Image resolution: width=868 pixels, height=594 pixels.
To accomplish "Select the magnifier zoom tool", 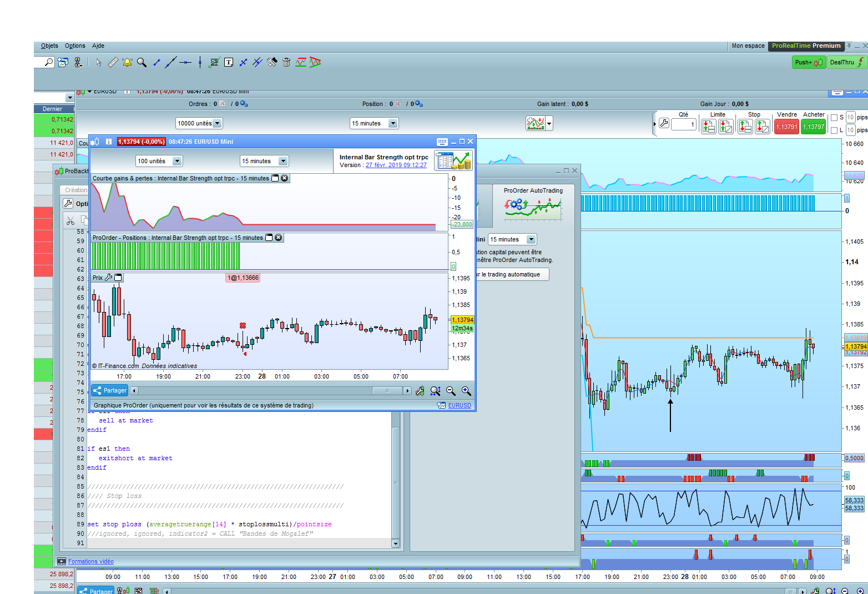I will (142, 62).
